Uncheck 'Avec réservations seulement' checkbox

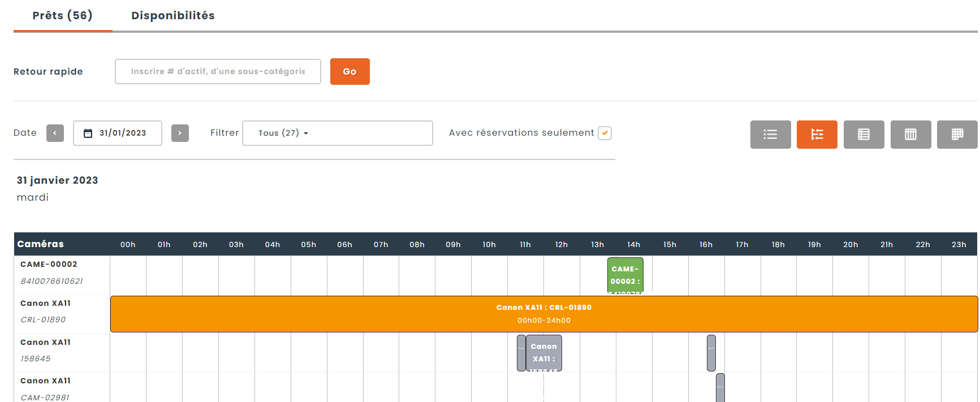(605, 133)
